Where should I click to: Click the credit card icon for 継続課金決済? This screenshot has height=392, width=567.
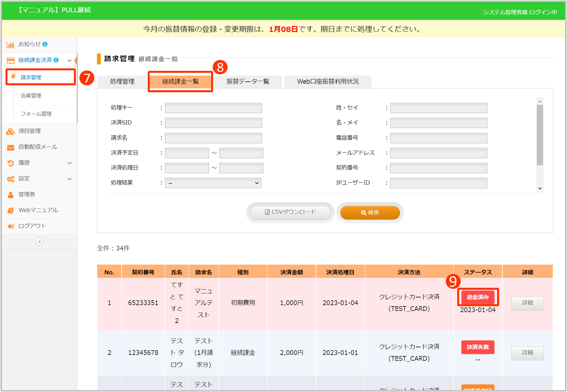(x=10, y=60)
